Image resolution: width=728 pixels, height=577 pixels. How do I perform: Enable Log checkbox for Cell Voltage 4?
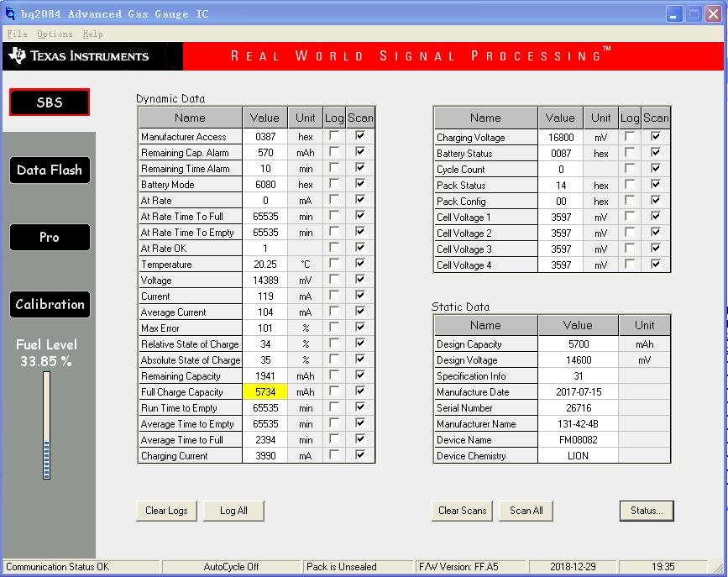point(630,264)
